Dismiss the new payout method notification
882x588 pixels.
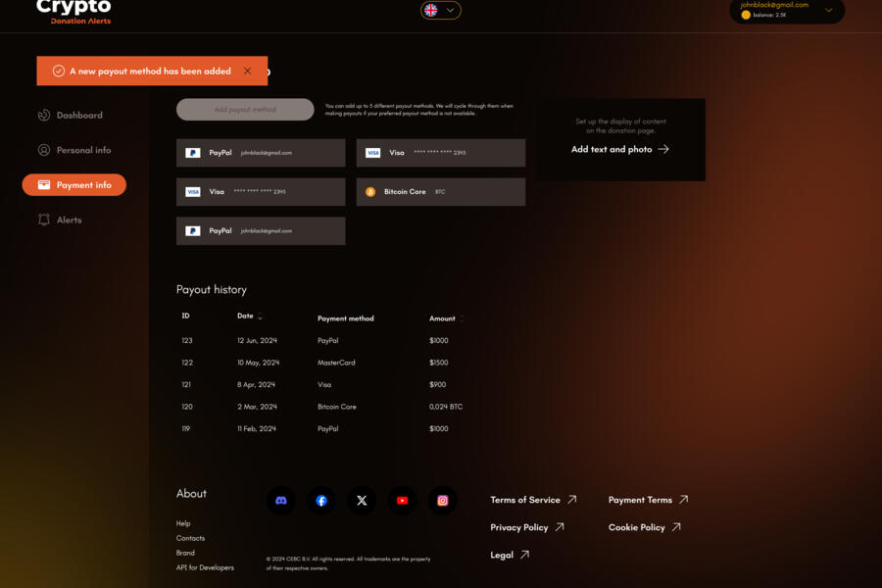coord(248,71)
